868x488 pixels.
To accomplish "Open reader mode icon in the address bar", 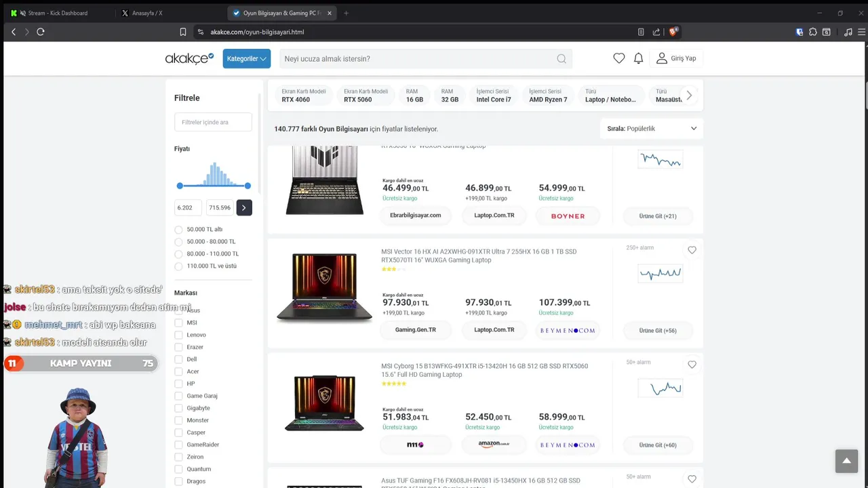I will 641,32.
